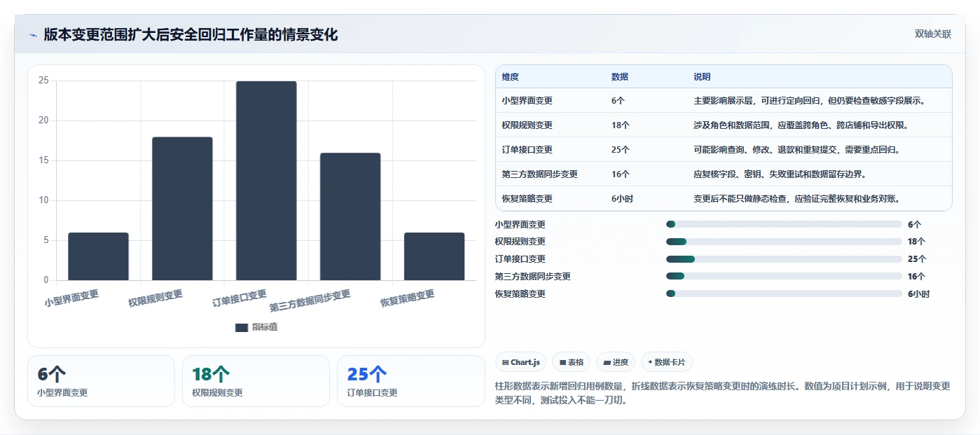Click the 权限规则变更 bar in chart
Screen dimensions: 980x435
182,209
